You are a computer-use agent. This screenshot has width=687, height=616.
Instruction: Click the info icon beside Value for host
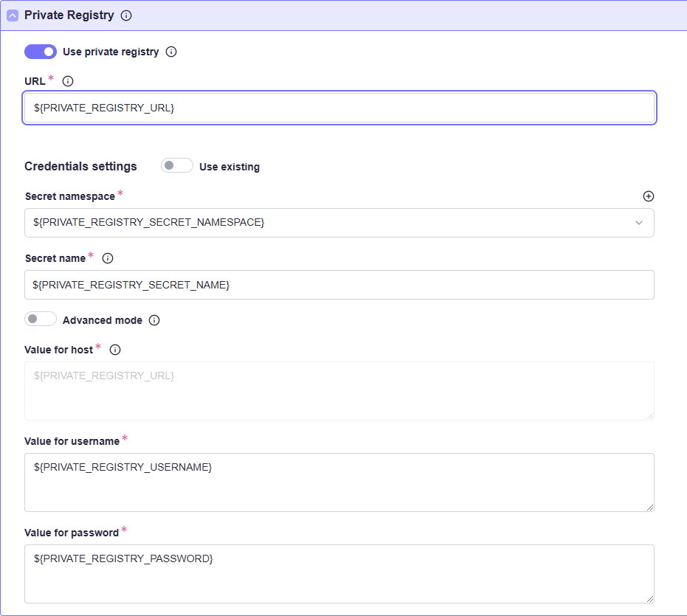(115, 350)
